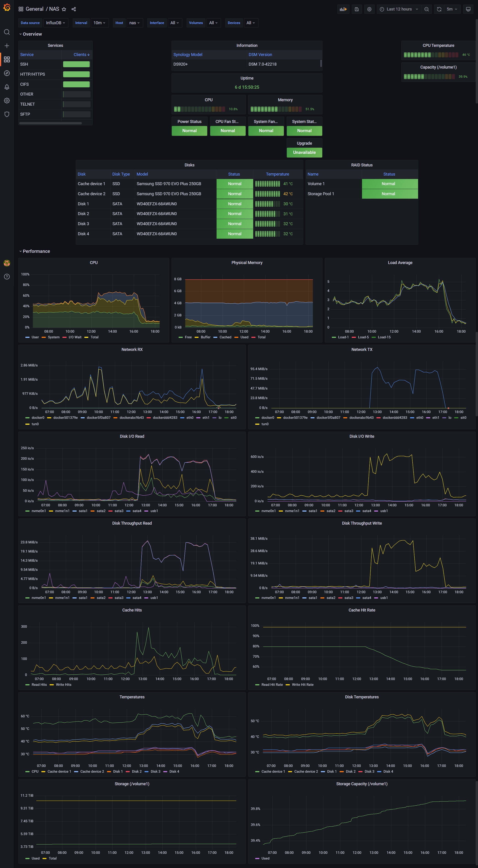
Task: Open the Devices All dropdown
Action: [251, 23]
